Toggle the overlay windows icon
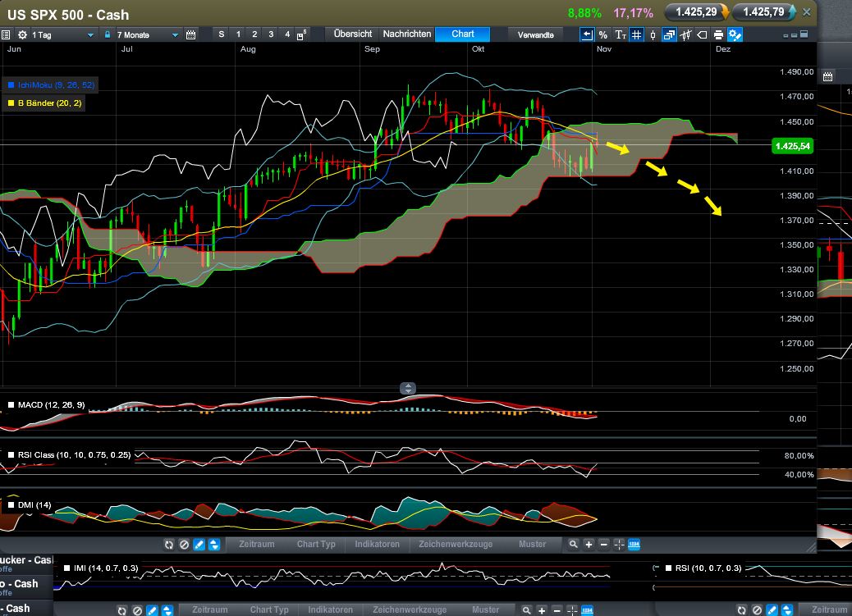852x616 pixels. [x=670, y=34]
